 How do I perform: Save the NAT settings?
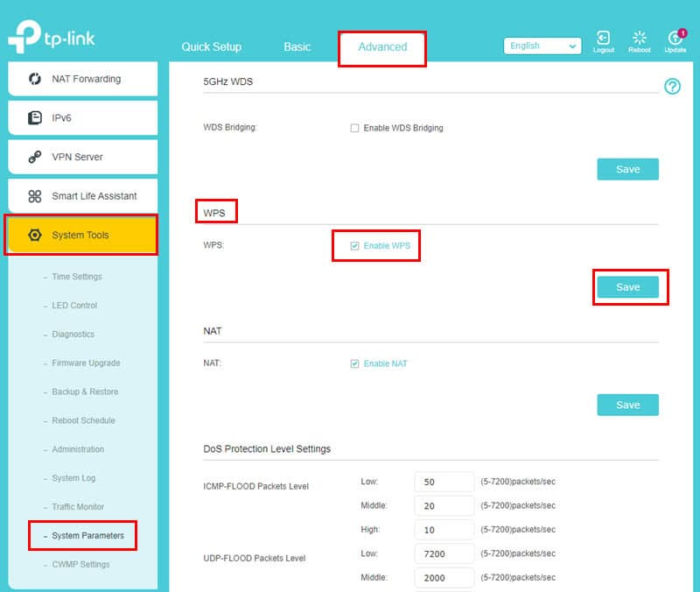[x=627, y=405]
